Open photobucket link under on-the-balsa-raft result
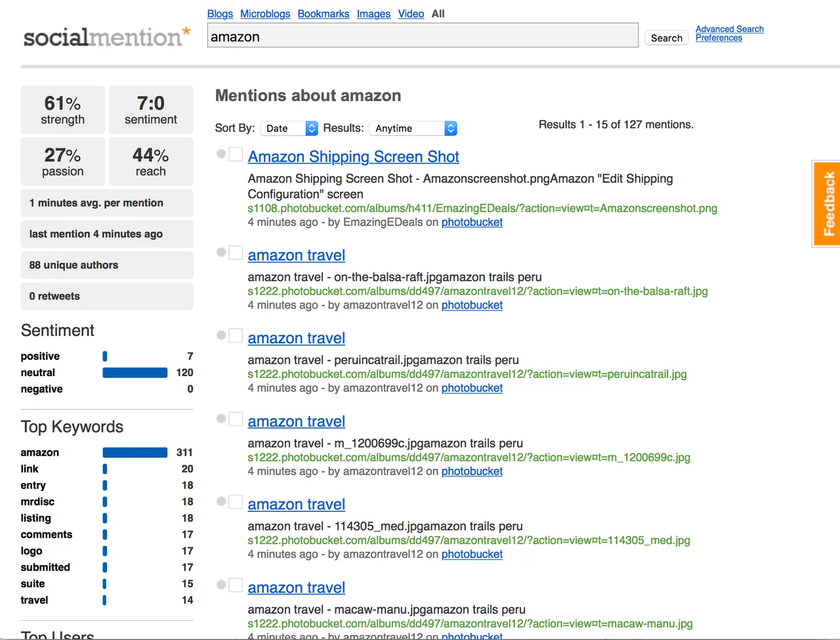The image size is (840, 640). pos(472,305)
